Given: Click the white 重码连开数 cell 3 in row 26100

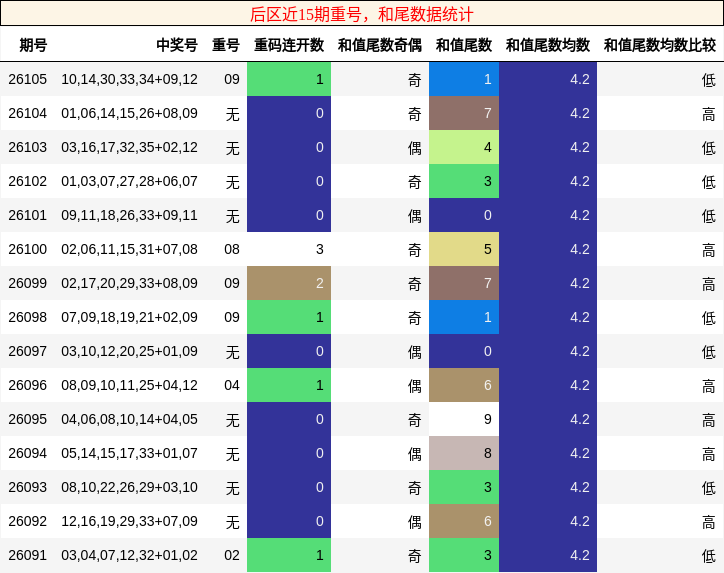Looking at the screenshot, I should pyautogui.click(x=289, y=249).
